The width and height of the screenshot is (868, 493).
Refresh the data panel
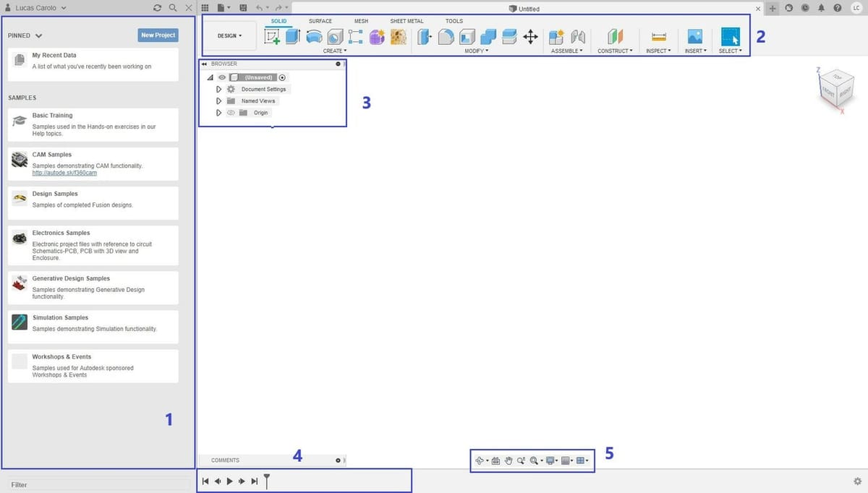[x=158, y=8]
